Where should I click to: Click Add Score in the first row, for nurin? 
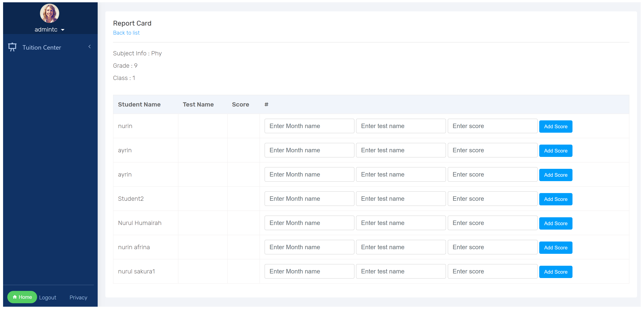click(x=556, y=127)
